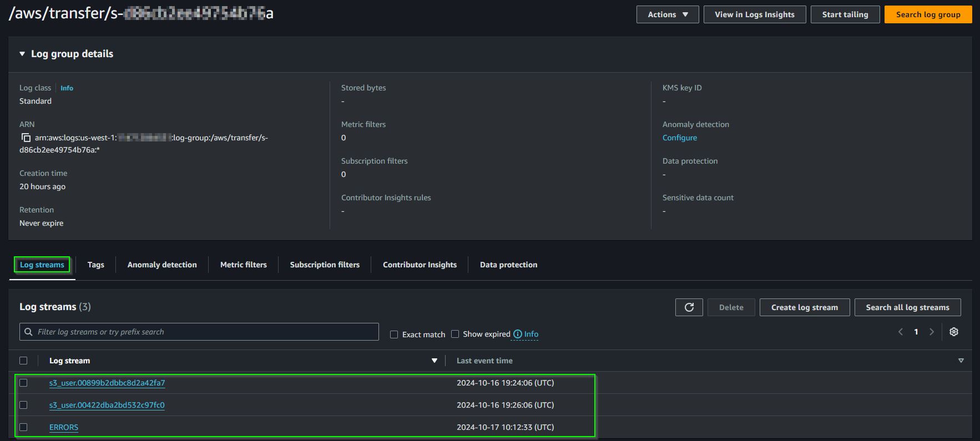Sort by Log stream column arrow
Screen dimensions: 980x441
[x=435, y=361]
